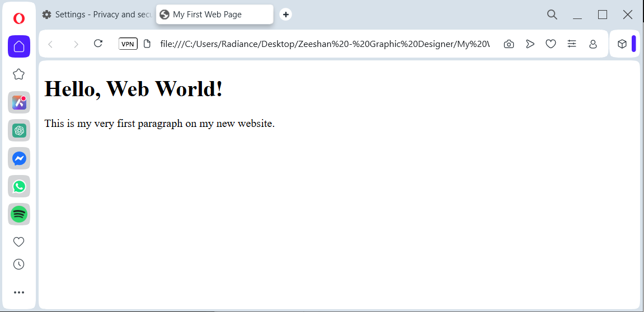Show browsing history clock icon
Viewport: 644px width, 312px height.
(19, 264)
